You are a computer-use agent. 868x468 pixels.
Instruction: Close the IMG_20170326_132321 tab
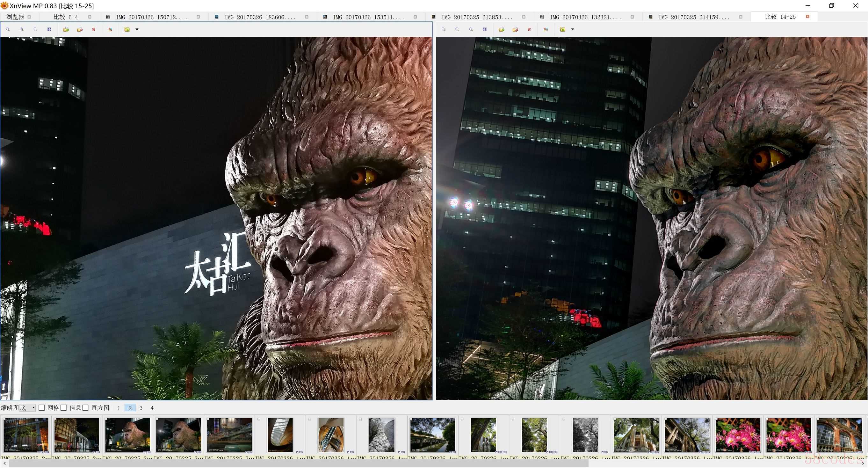tap(632, 17)
